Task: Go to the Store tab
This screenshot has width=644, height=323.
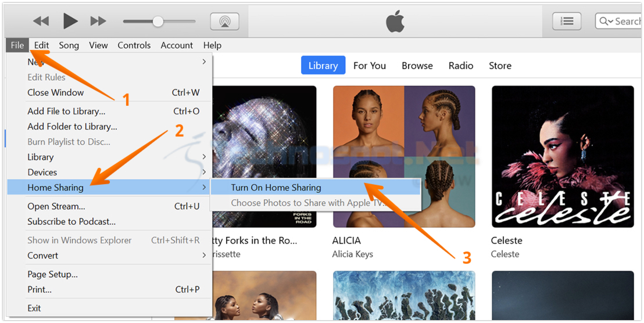Action: [x=500, y=66]
